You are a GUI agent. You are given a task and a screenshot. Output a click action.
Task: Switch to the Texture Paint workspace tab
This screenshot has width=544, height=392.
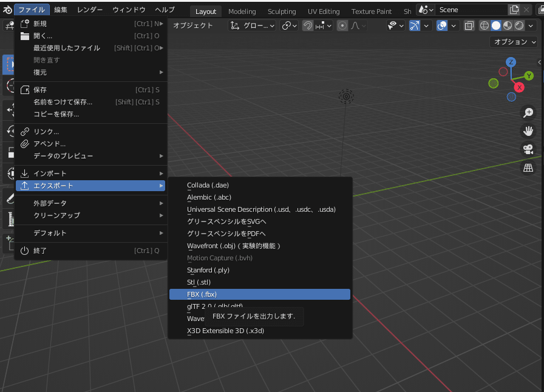[x=372, y=12]
